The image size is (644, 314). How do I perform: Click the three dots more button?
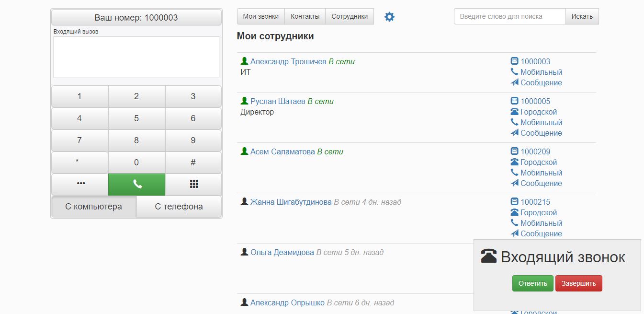coord(80,185)
